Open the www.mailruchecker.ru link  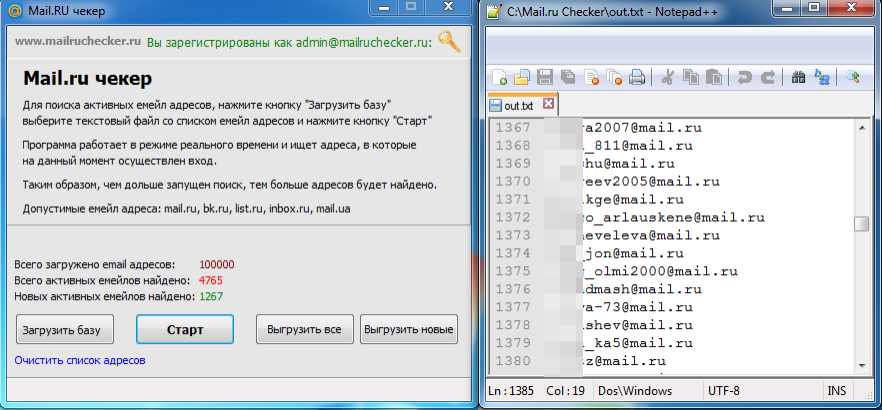[78, 41]
